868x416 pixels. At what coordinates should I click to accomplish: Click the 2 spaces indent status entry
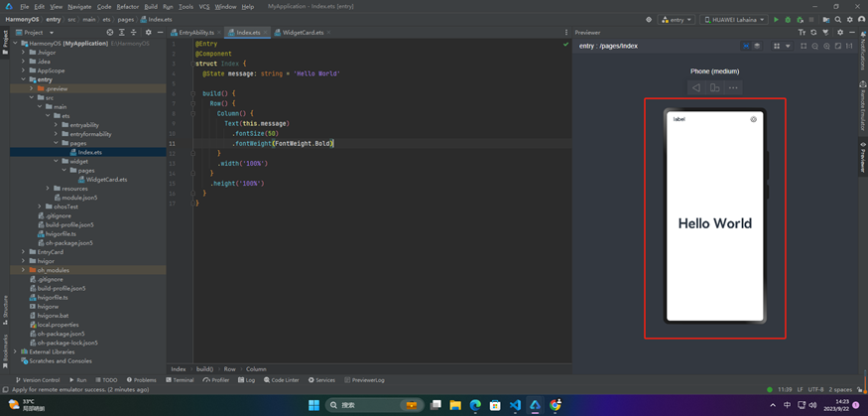tap(840, 389)
